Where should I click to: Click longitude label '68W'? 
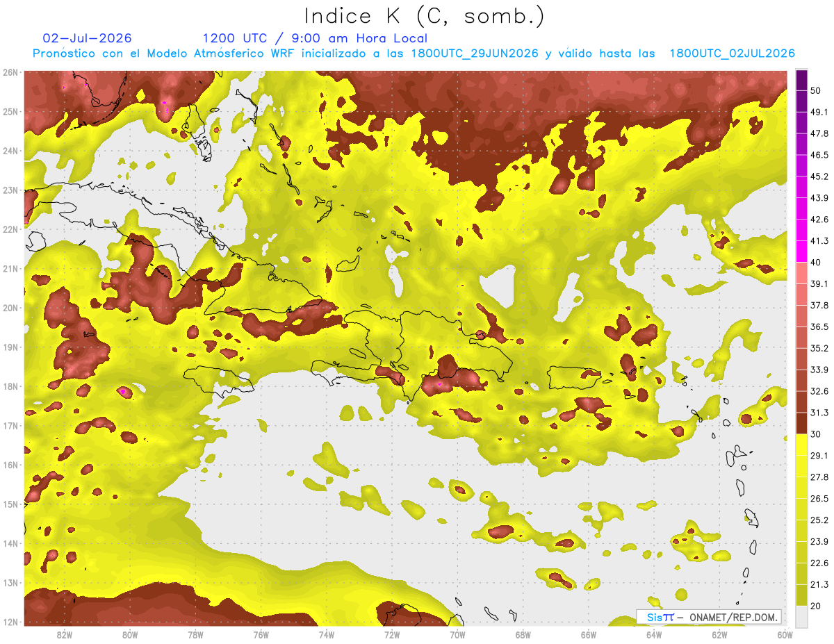point(523,635)
